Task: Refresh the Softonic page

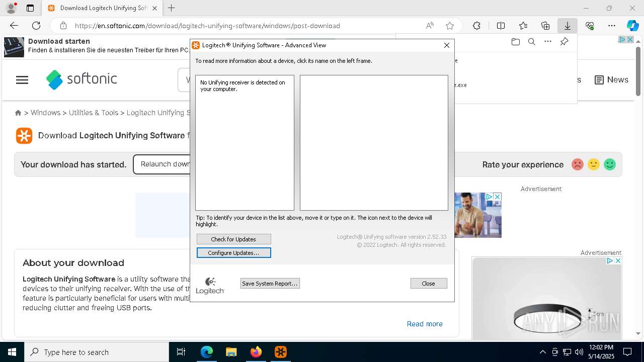Action: (x=36, y=26)
